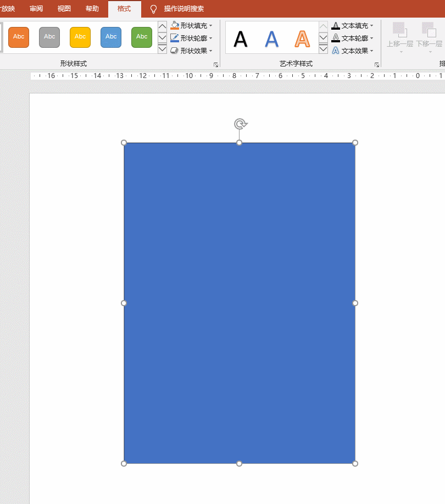Image resolution: width=445 pixels, height=504 pixels.
Task: Expand the shape styles gallery more button
Action: [x=162, y=49]
